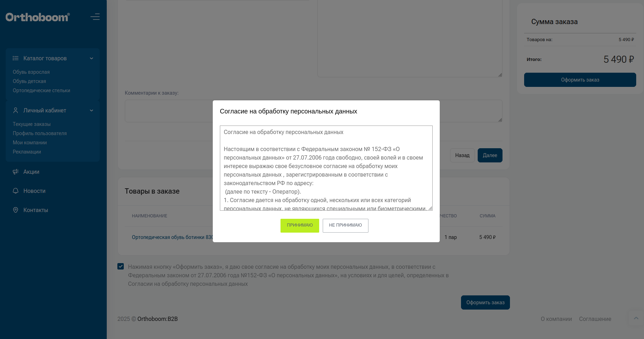Click the user profile icon in sidebar
This screenshot has height=339, width=644.
16,110
